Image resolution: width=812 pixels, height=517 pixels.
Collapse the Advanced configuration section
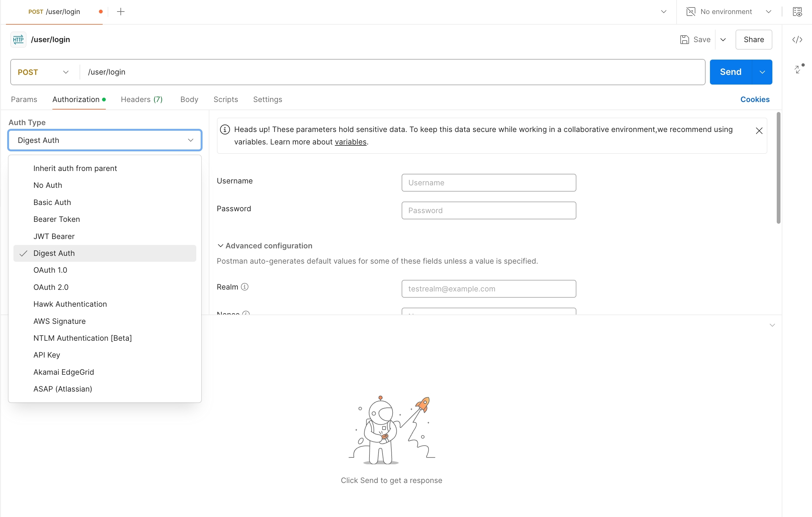(x=221, y=246)
